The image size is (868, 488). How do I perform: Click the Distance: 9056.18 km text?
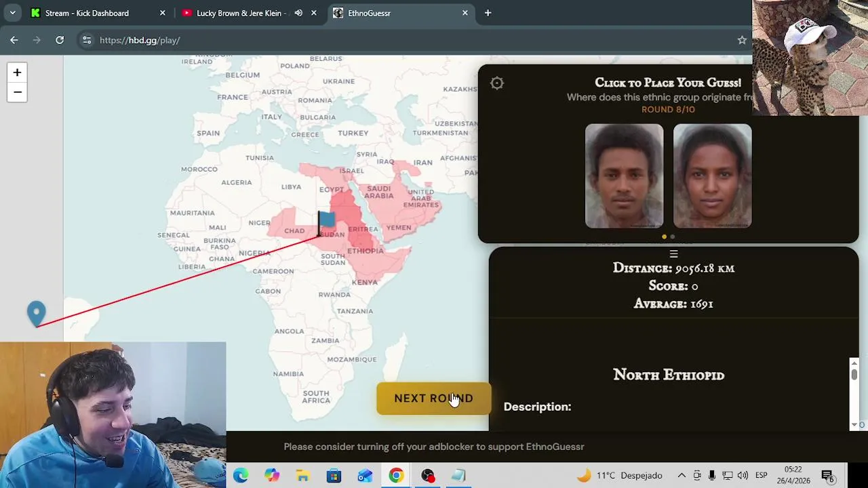(673, 268)
